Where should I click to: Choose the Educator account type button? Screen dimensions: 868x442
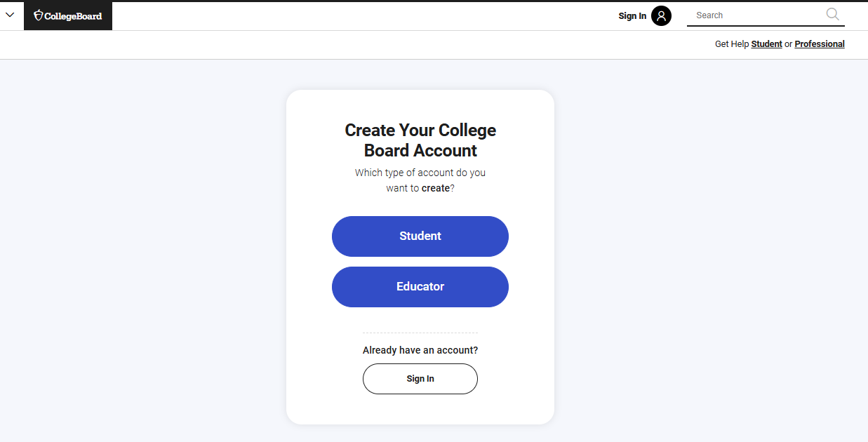[420, 286]
